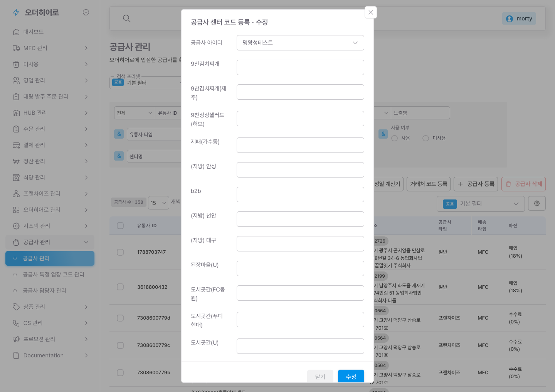This screenshot has width=555, height=392.
Task: Click the & operator next to 사용 여부
Action: click(383, 134)
